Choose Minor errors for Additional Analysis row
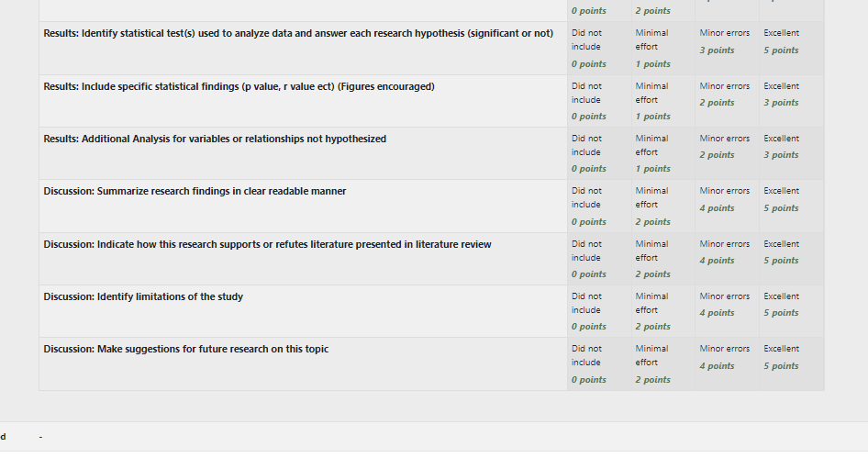This screenshot has width=868, height=469. pos(728,153)
